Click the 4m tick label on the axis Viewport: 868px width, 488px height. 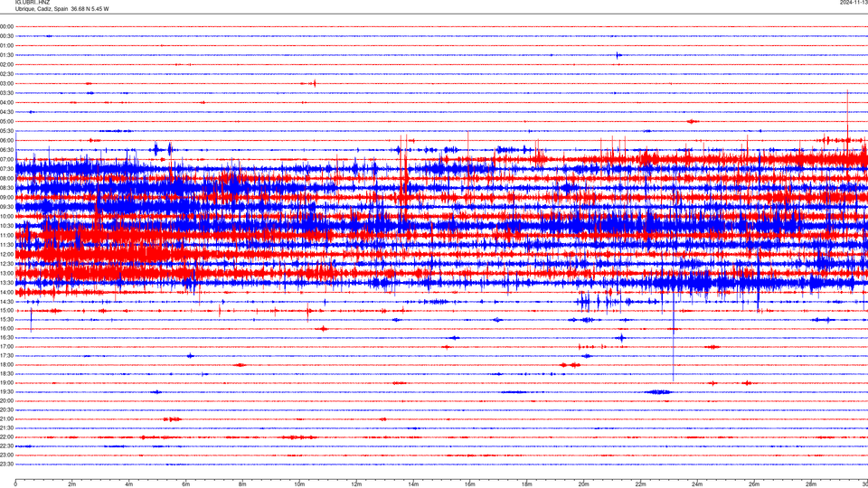pos(129,484)
